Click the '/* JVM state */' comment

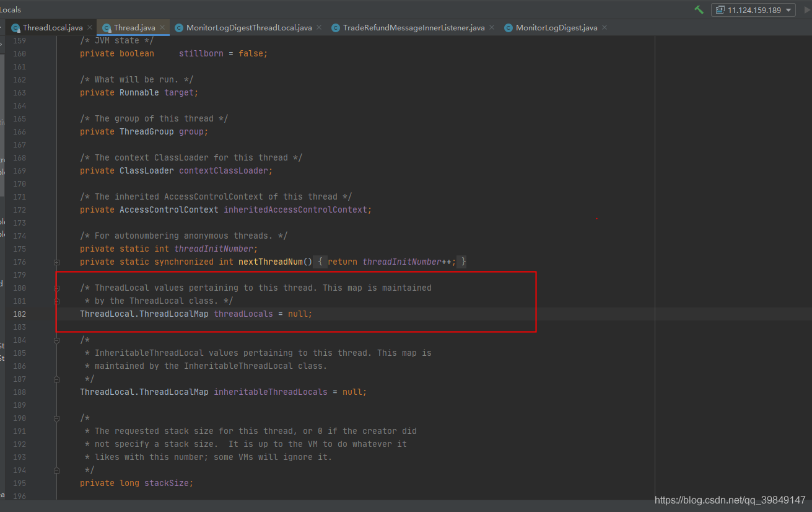117,40
